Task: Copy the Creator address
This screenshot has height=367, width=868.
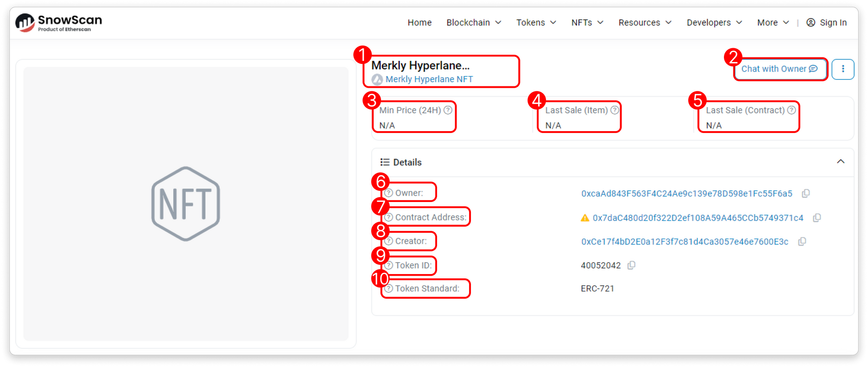Action: pyautogui.click(x=802, y=241)
